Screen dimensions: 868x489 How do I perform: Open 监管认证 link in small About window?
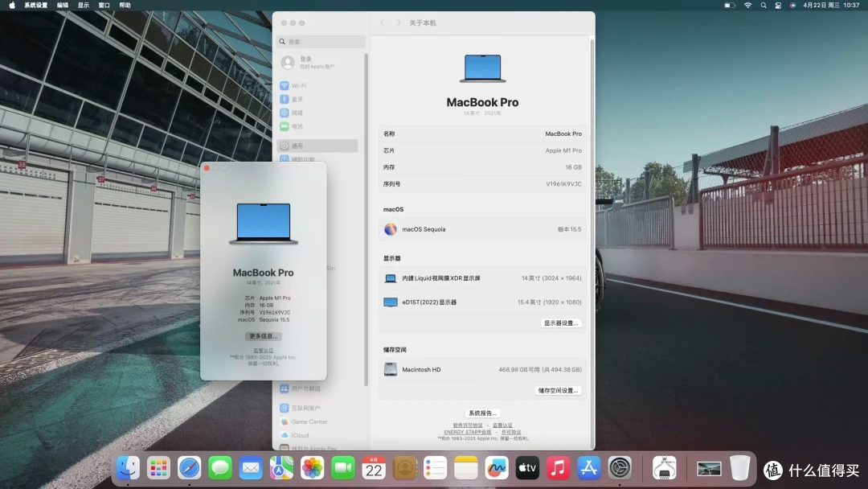264,351
